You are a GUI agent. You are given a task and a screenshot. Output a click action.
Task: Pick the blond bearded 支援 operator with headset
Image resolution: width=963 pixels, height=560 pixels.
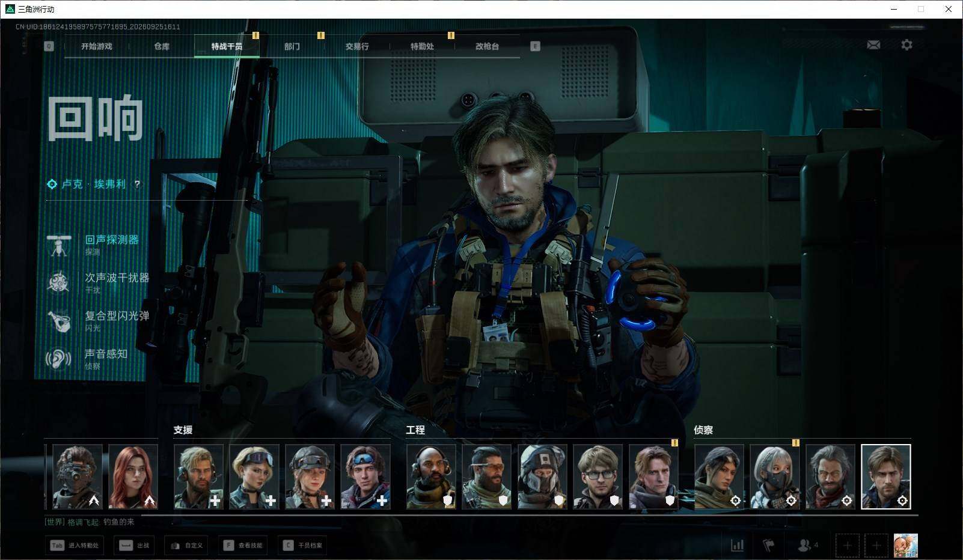199,476
